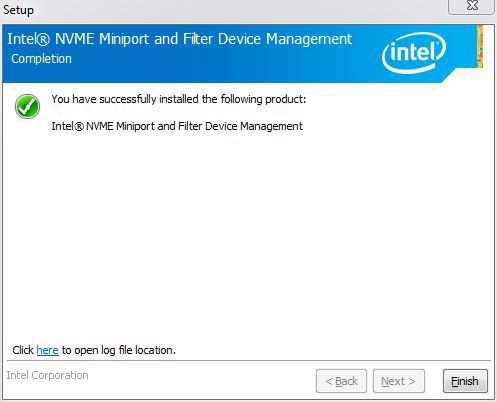Screen dimensions: 497x402
Task: Close the Setup window with X
Action: coord(472,6)
